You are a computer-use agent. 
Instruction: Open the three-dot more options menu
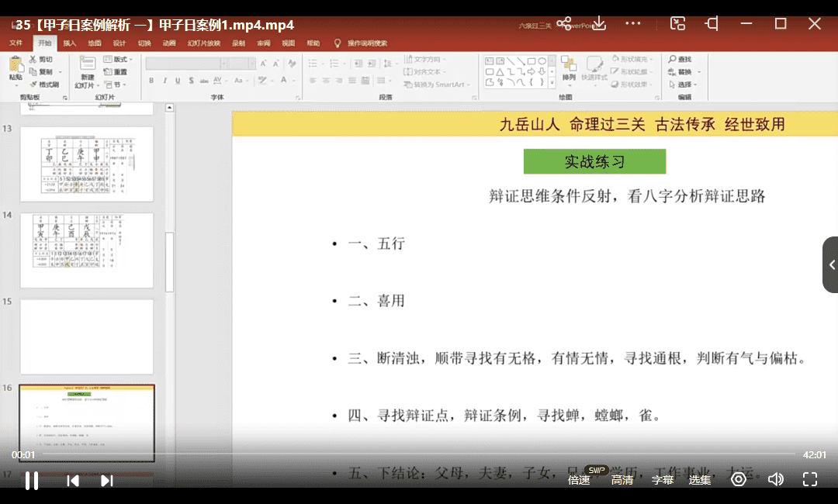pos(632,24)
